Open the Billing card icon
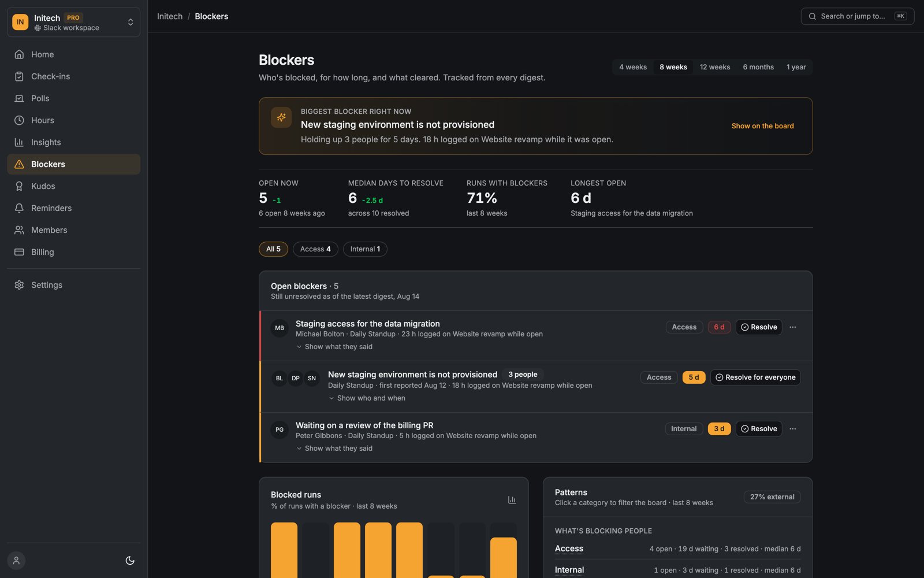Image resolution: width=924 pixels, height=578 pixels. pyautogui.click(x=19, y=252)
